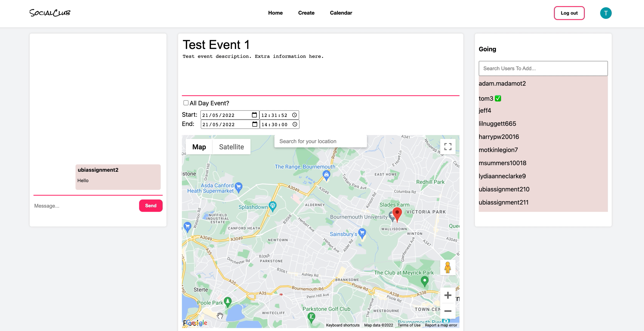Open the Create page
Screen dimensions: 644x331
306,13
